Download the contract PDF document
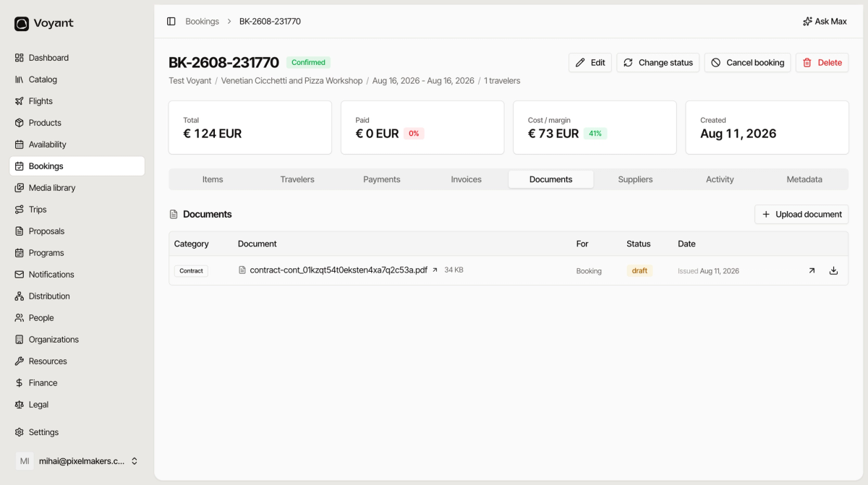This screenshot has width=868, height=485. [833, 270]
